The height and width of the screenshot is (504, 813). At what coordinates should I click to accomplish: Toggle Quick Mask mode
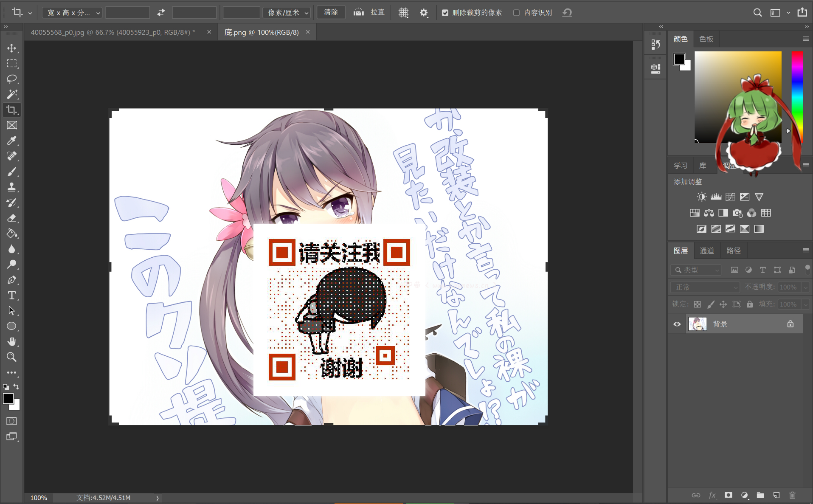pyautogui.click(x=11, y=421)
